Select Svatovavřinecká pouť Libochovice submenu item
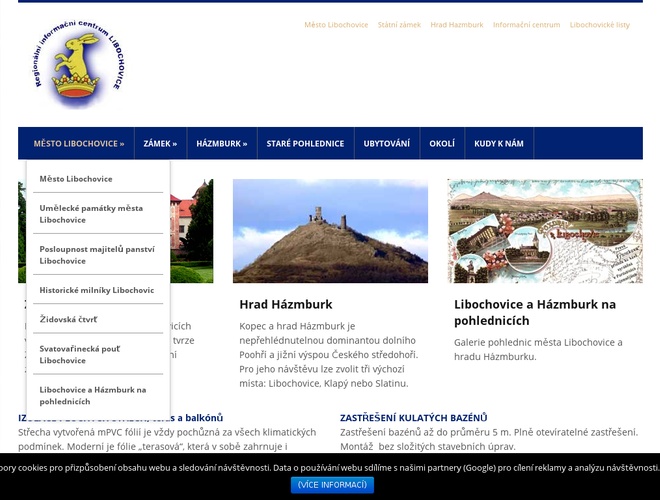Viewport: 660px width, 500px height. pos(79,354)
